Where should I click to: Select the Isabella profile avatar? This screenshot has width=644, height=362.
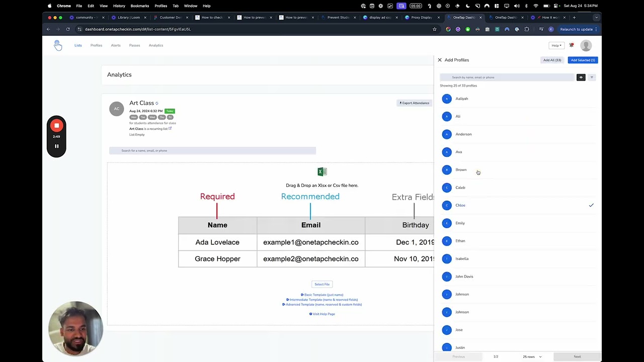(447, 259)
